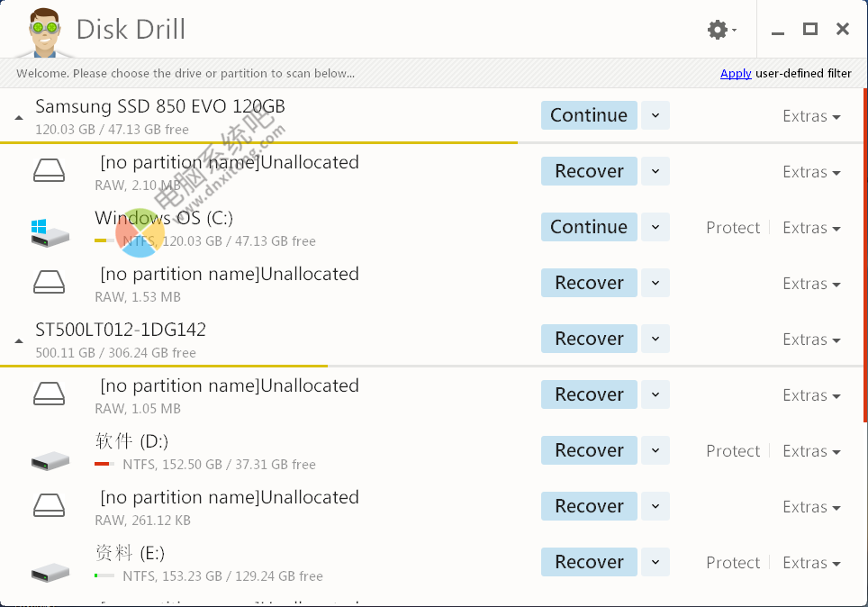Image resolution: width=868 pixels, height=607 pixels.
Task: Click the Apply user-defined filter link
Action: click(x=736, y=73)
